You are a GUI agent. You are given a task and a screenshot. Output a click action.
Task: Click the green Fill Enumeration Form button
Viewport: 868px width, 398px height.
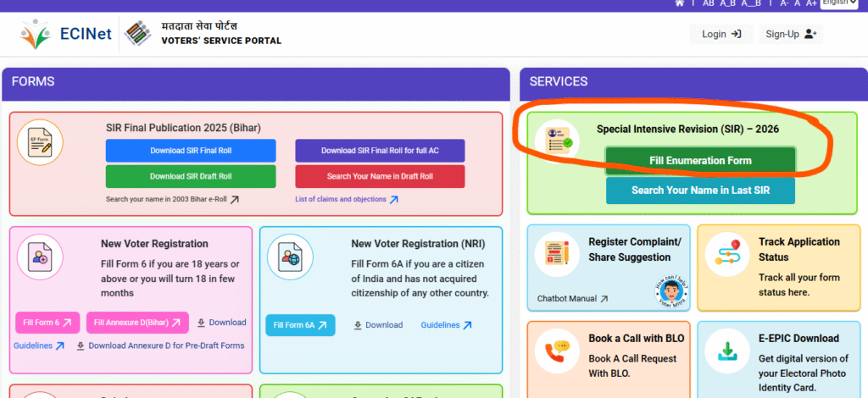tap(700, 161)
